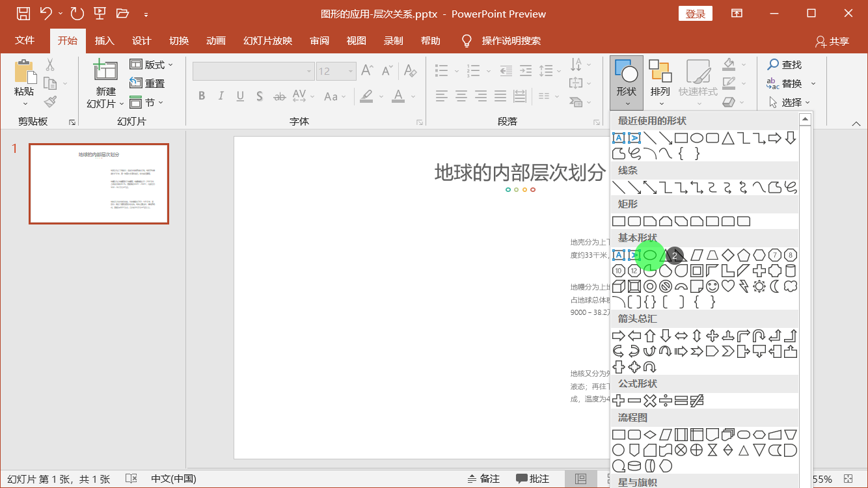This screenshot has width=868, height=488.
Task: Switch to the 插入 Insert tab
Action: click(104, 40)
